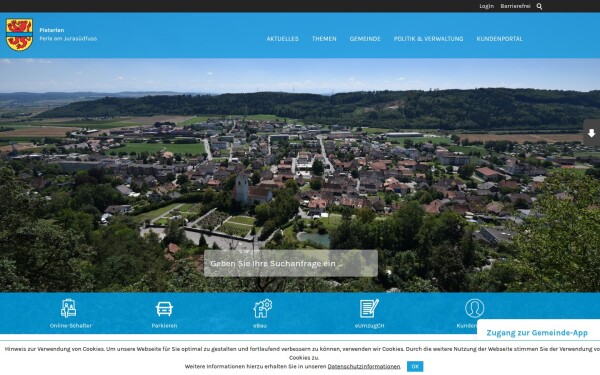Click the Kundenportal user profile icon
Screen dimensions: 600x375
474,308
